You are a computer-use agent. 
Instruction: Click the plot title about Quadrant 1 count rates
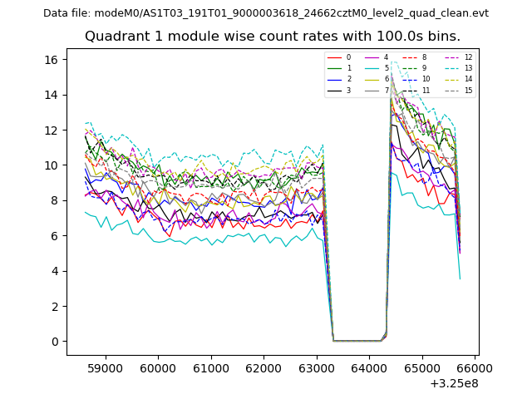tap(272, 37)
